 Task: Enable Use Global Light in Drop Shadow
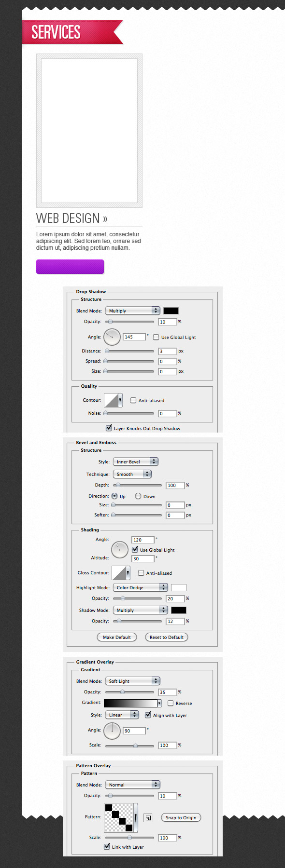click(156, 337)
